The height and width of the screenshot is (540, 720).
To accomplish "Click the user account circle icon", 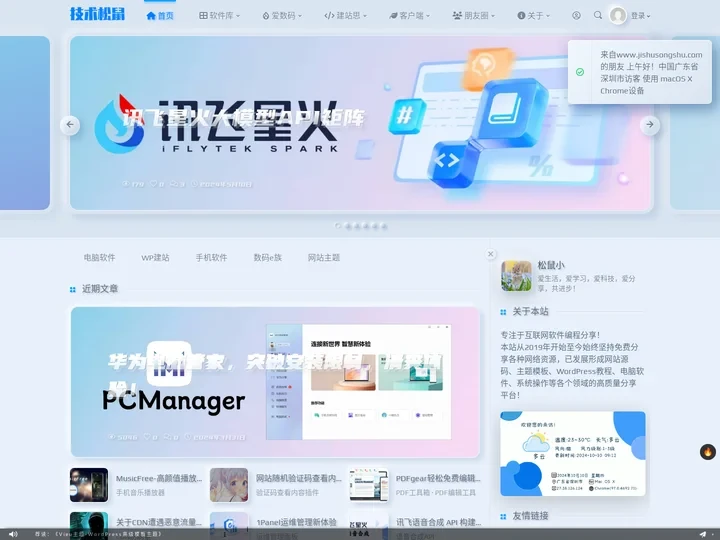I will point(576,16).
